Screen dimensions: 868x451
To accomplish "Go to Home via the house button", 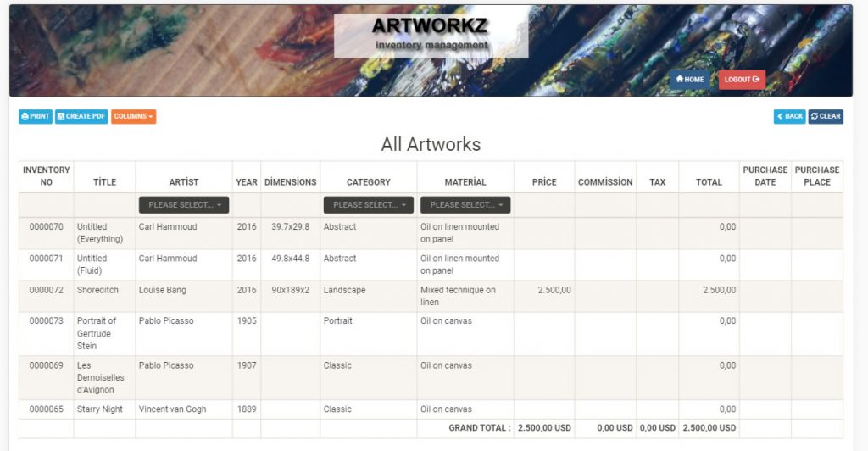I will pos(690,79).
